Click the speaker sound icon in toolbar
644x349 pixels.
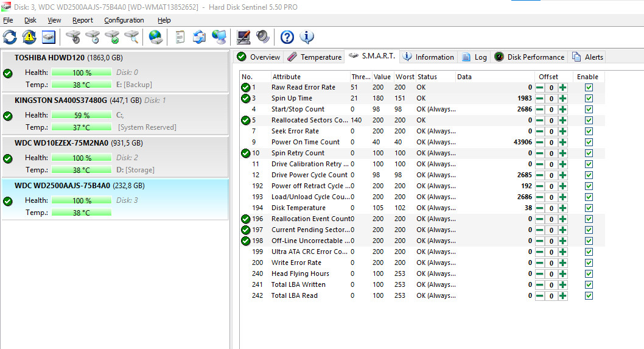pos(262,37)
